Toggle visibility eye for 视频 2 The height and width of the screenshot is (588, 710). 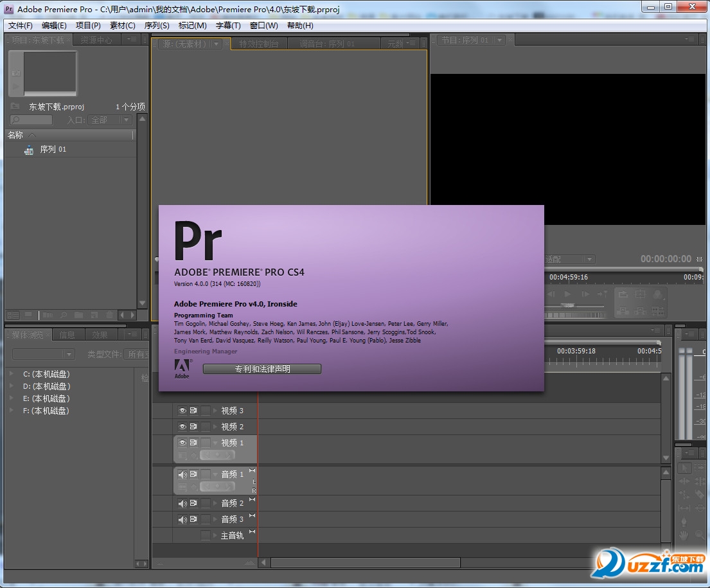[x=182, y=427]
